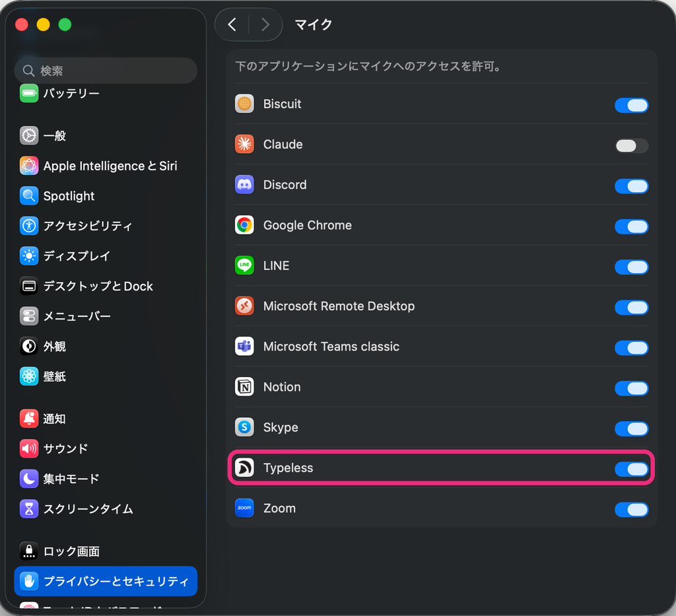
Task: Click the Microsoft Teams classic icon
Action: (x=244, y=346)
